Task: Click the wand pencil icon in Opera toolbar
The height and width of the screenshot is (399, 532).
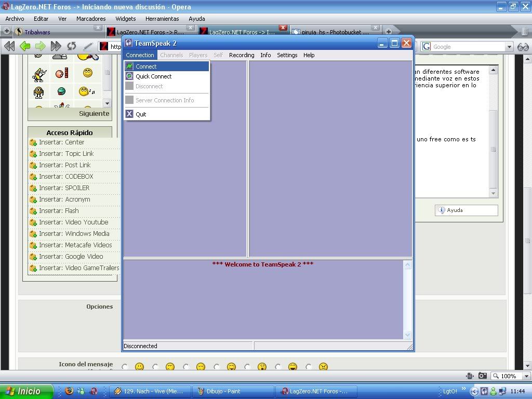Action: 88,46
